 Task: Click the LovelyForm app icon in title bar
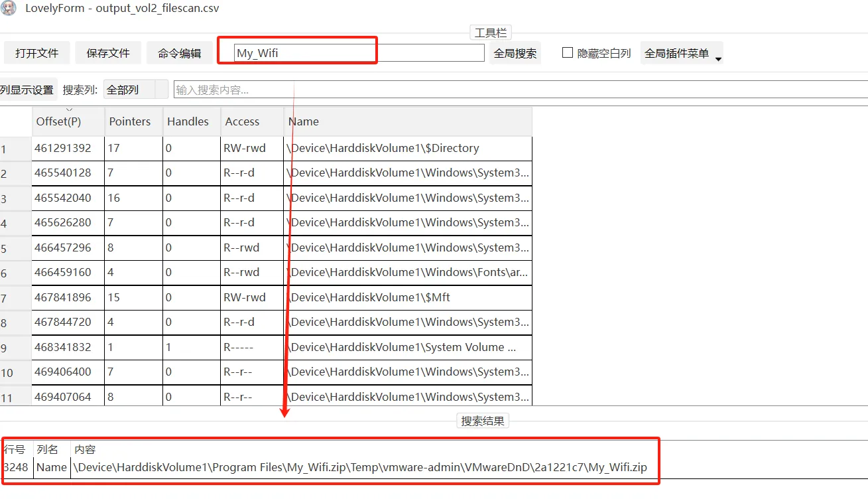click(x=9, y=8)
